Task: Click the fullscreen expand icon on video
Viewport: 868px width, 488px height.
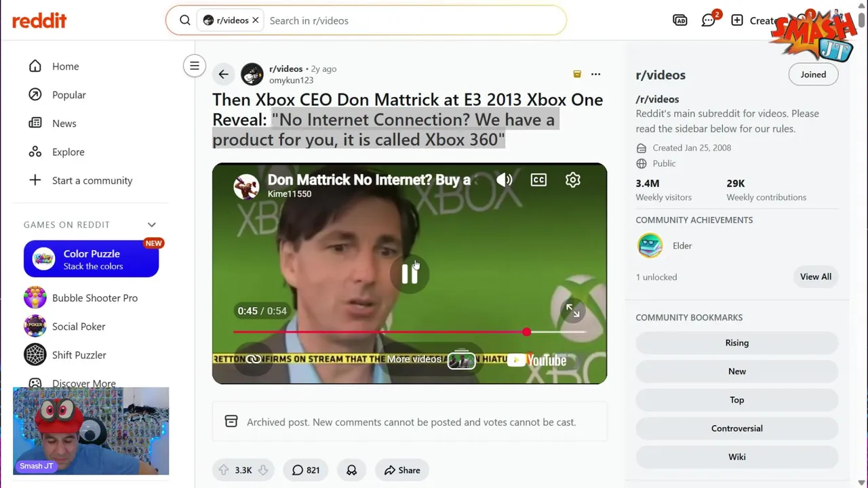Action: [x=573, y=310]
